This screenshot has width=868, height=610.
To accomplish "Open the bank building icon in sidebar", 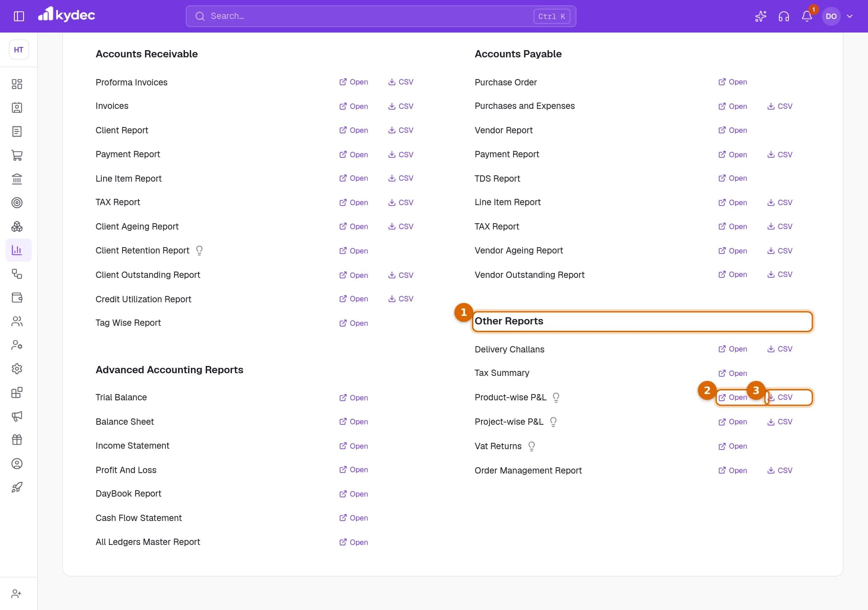I will [17, 179].
